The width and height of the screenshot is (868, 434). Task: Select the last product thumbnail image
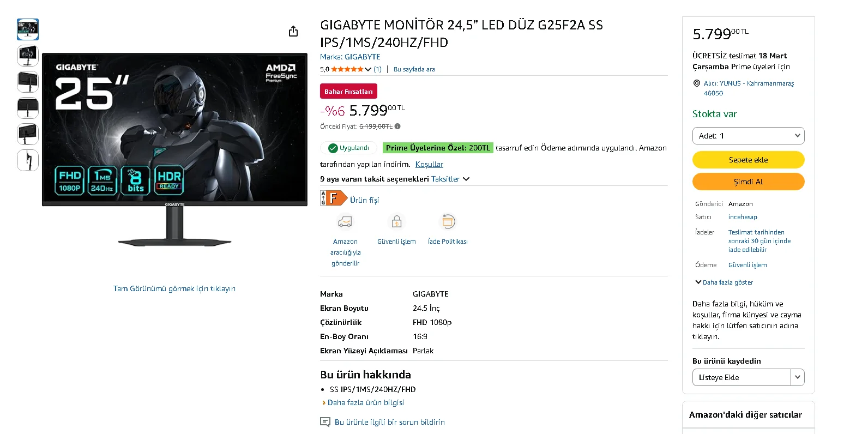point(28,160)
